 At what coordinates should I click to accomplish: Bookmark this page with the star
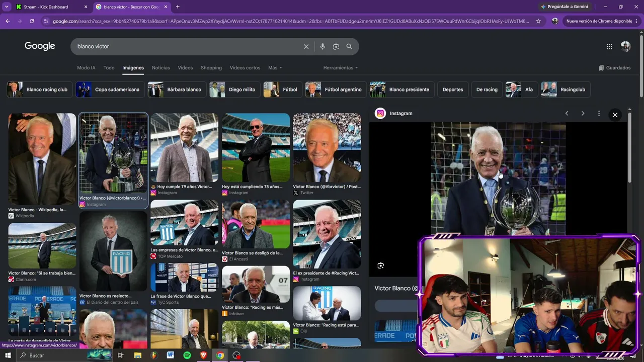[538, 21]
